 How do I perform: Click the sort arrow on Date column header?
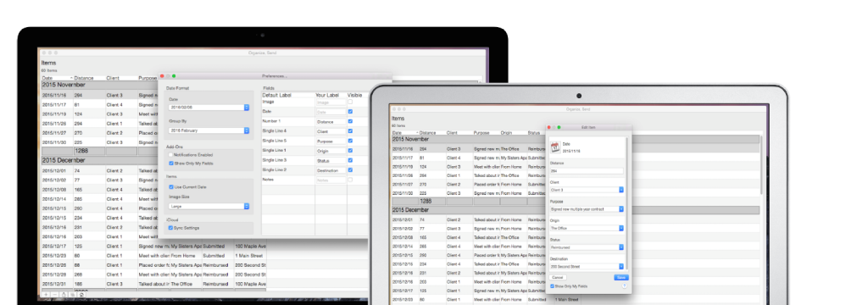pyautogui.click(x=72, y=78)
